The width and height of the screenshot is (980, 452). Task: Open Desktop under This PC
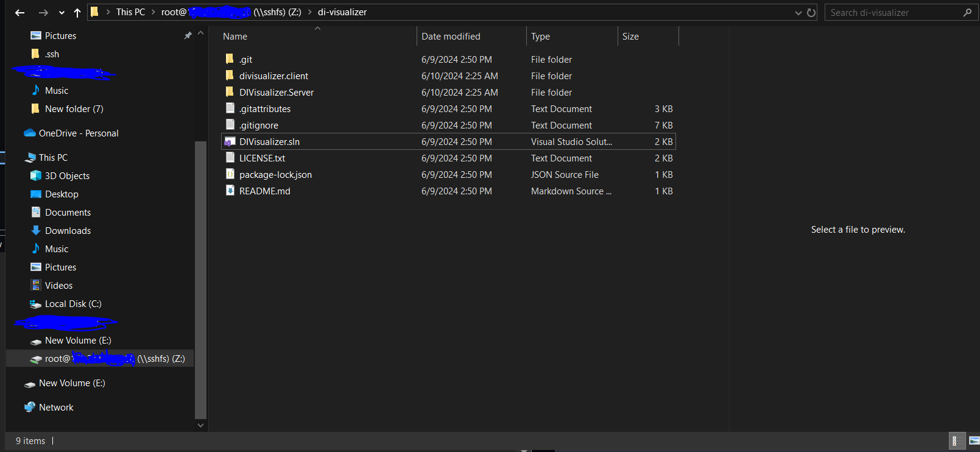[x=62, y=194]
